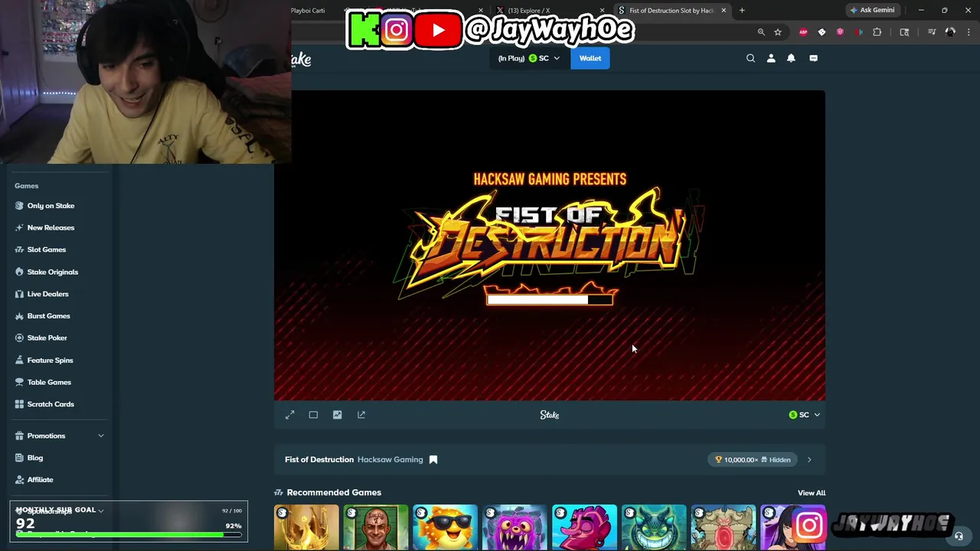The image size is (980, 551).
Task: Click the Recommended Games heading
Action: point(334,493)
